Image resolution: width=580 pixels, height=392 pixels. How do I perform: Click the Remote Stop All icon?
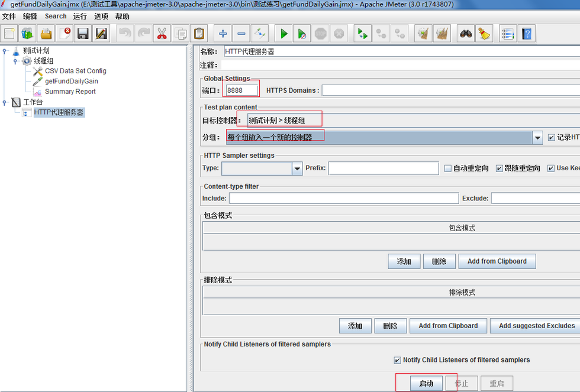[x=381, y=34]
